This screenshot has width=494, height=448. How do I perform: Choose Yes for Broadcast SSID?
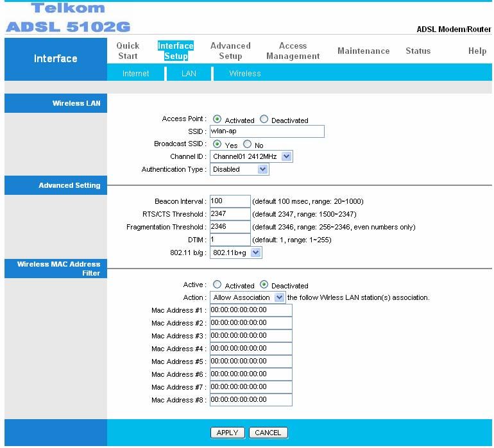pyautogui.click(x=217, y=144)
